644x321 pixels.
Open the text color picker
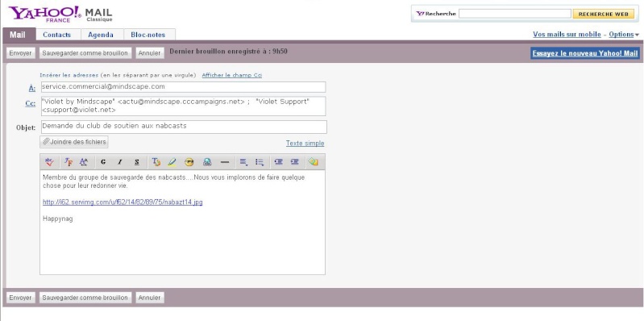(156, 162)
